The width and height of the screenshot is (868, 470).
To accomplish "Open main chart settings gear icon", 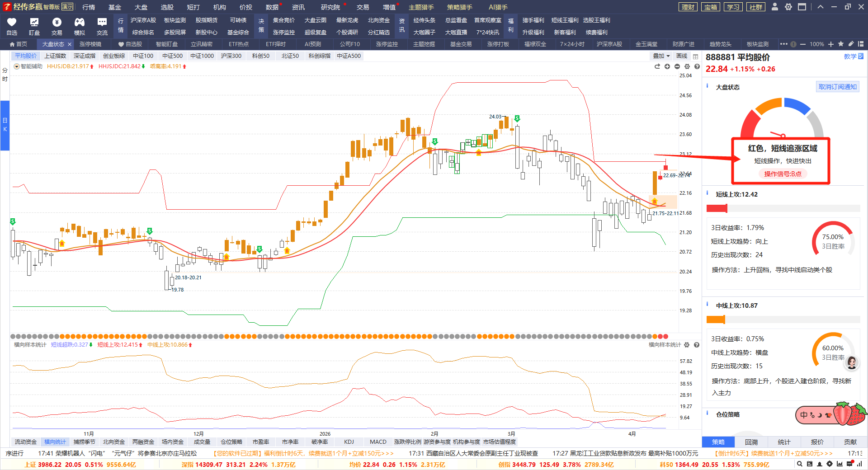I will click(x=687, y=66).
